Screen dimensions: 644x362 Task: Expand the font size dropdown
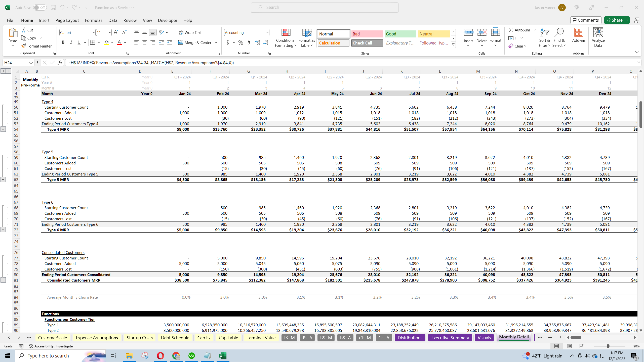coord(110,32)
